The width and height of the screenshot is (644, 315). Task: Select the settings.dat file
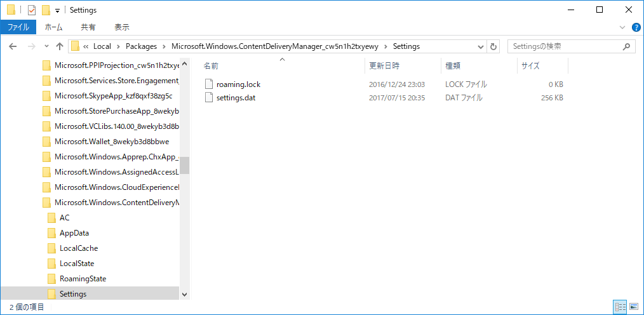point(236,98)
